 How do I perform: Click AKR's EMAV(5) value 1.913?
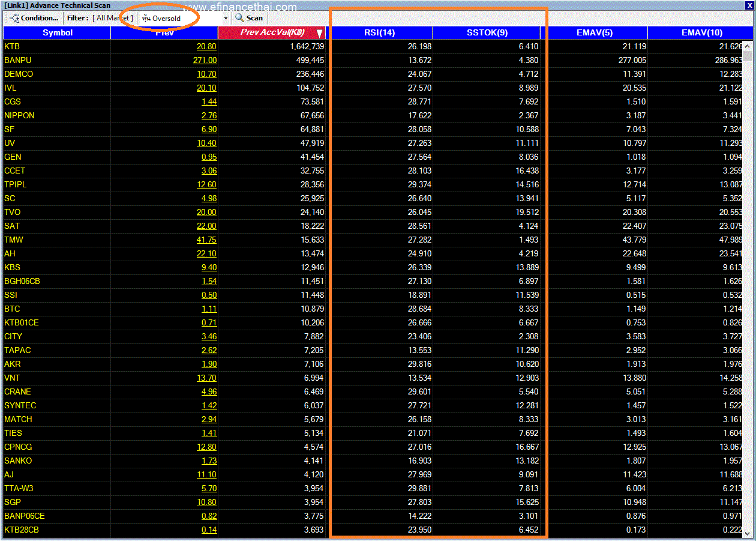pos(636,364)
